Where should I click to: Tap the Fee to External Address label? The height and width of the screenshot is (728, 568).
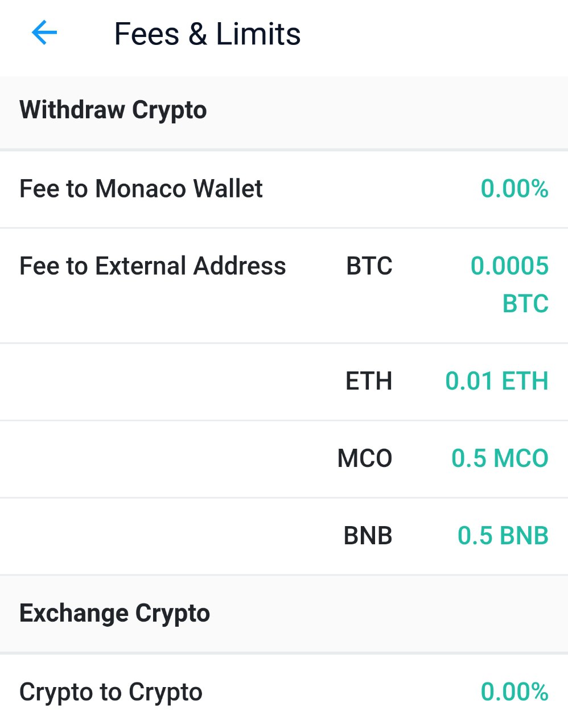click(x=153, y=266)
